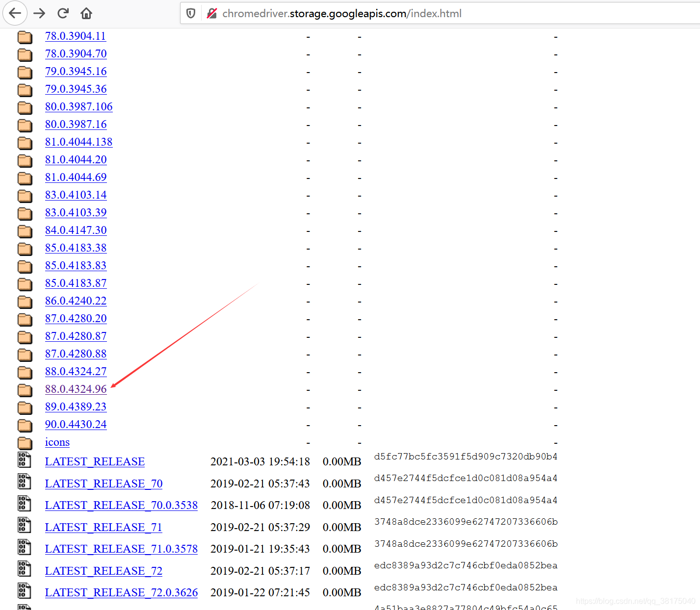Click folder icon beside 78.0.3904.11

tap(25, 37)
